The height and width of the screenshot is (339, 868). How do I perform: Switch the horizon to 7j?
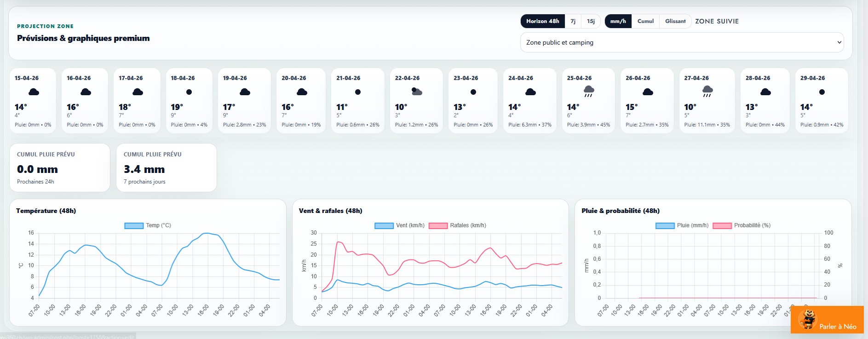click(x=573, y=21)
